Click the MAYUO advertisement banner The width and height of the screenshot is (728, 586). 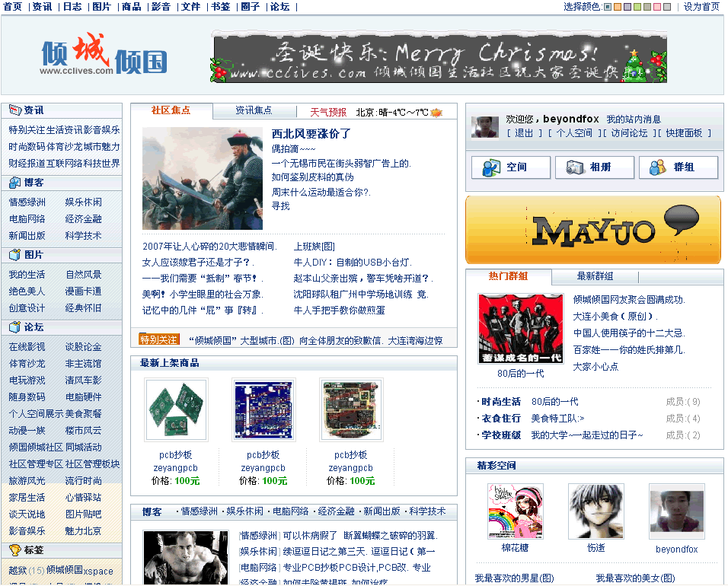593,230
